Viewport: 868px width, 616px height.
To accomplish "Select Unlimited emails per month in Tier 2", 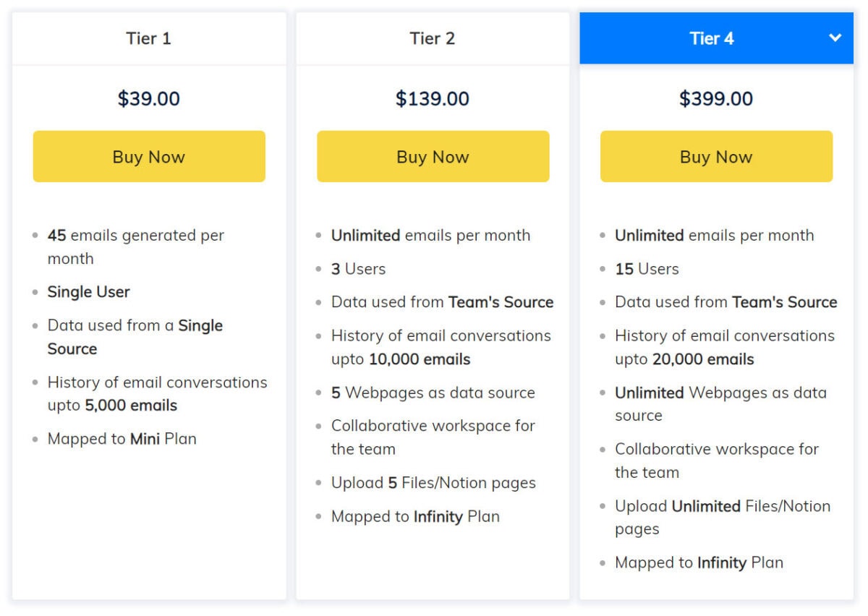I will 430,235.
